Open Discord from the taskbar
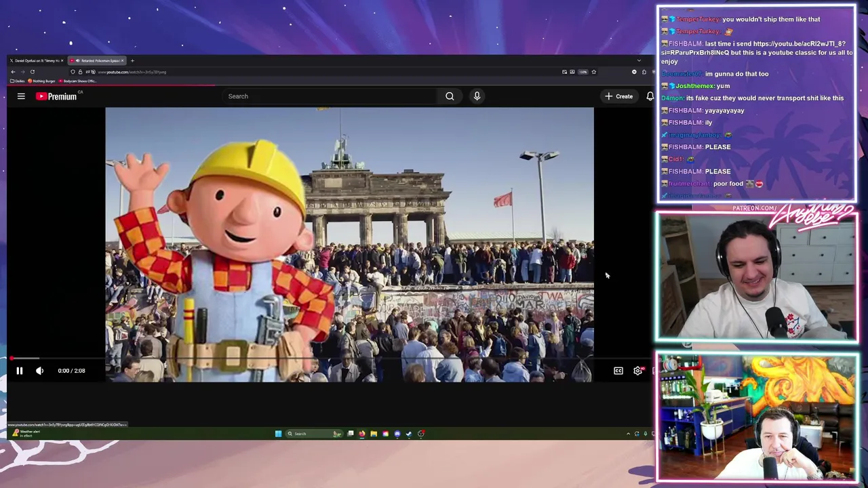The height and width of the screenshot is (488, 868). click(x=397, y=434)
